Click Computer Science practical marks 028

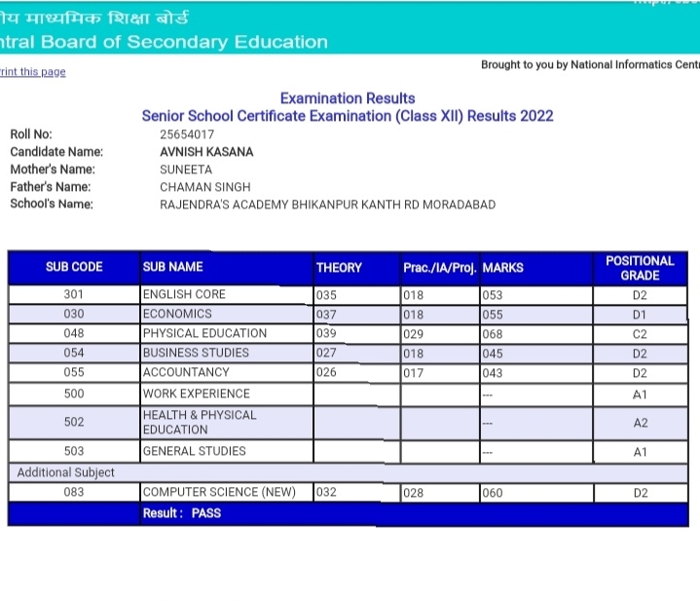(x=440, y=493)
